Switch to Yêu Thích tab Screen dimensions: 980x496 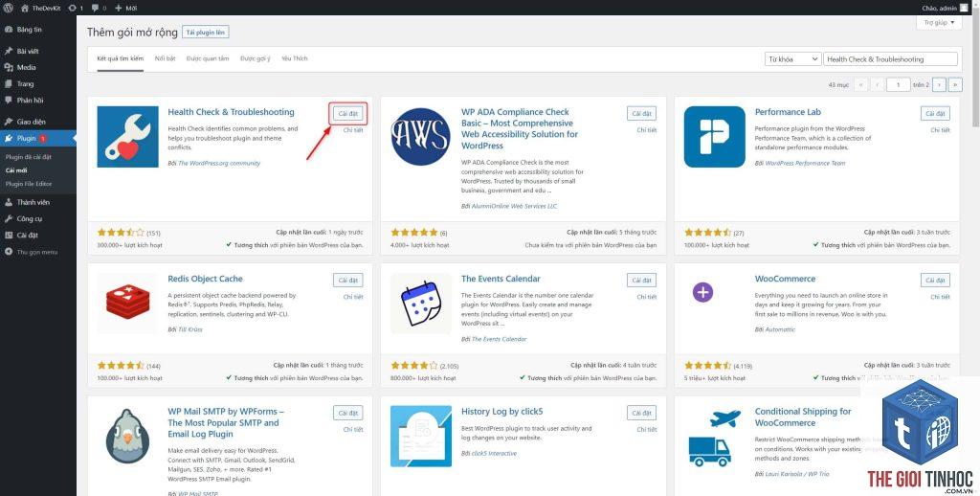(x=295, y=58)
